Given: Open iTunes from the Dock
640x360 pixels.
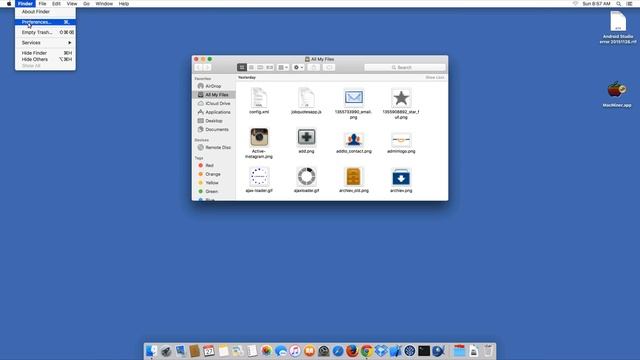Looking at the screenshot, I should click(295, 351).
